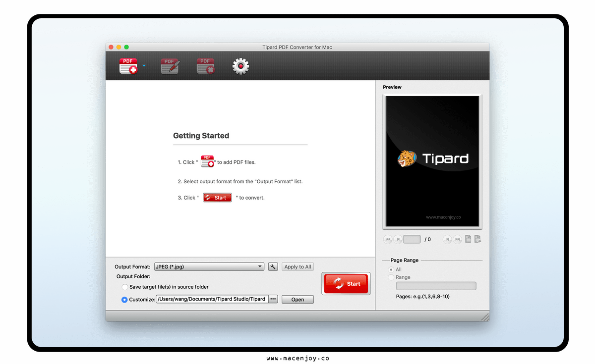Image resolution: width=595 pixels, height=364 pixels.
Task: Click the Remove PDF toolbar icon
Action: click(x=205, y=66)
